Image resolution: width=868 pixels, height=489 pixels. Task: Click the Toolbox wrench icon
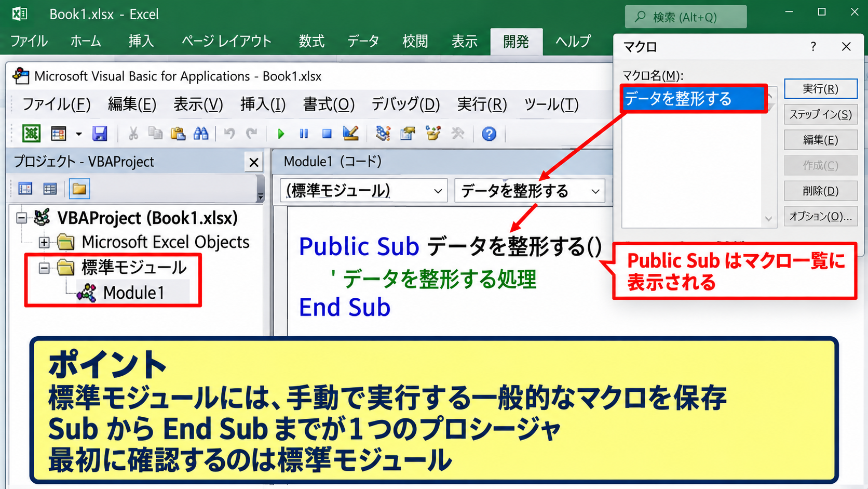tap(458, 134)
